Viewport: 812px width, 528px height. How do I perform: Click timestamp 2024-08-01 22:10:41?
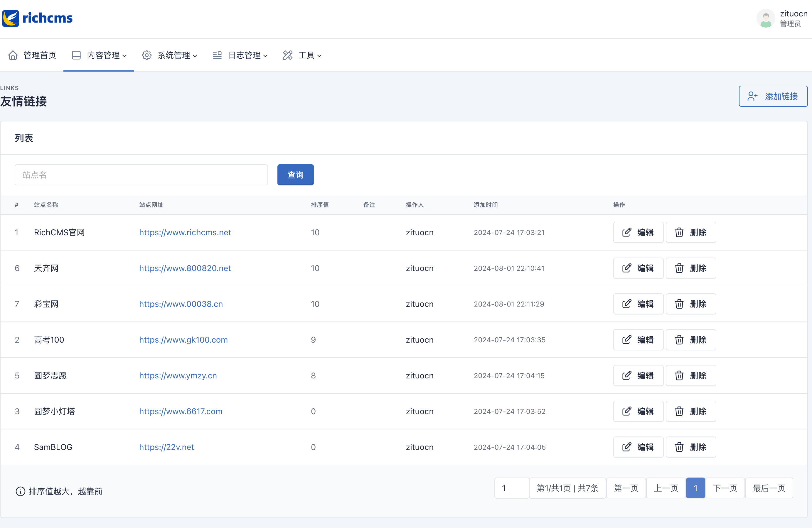pos(509,268)
